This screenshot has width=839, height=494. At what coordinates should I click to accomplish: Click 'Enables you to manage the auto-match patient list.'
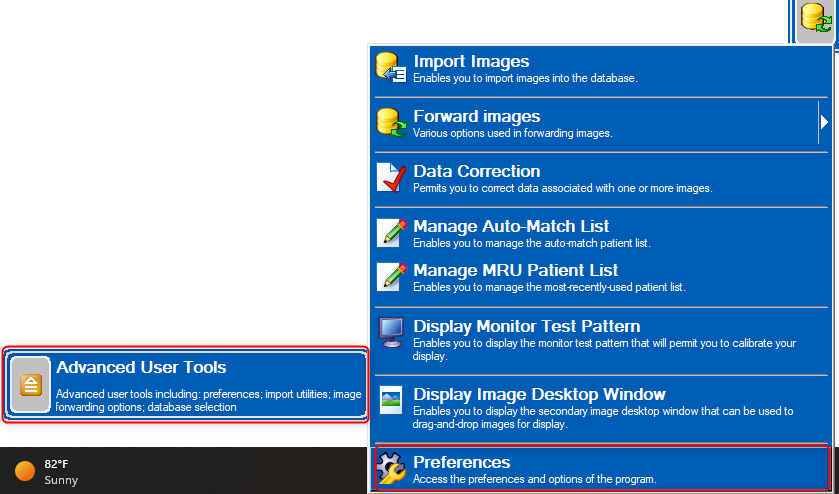[x=531, y=244]
